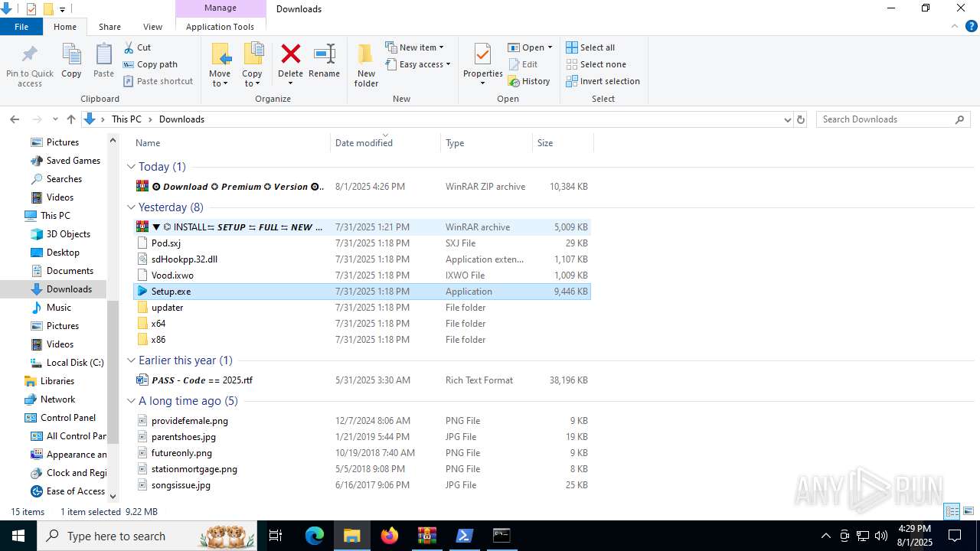This screenshot has width=980, height=551.
Task: Open WinRAR from the taskbar
Action: 426,536
